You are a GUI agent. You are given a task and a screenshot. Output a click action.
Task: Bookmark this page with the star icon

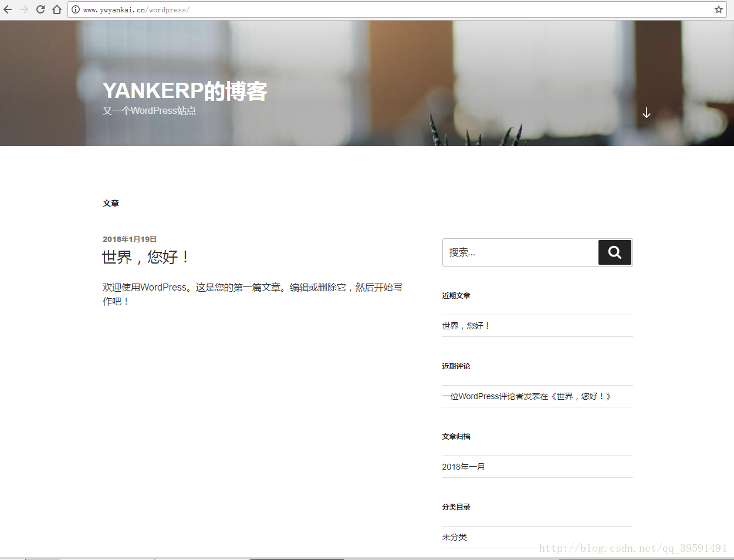pos(719,9)
